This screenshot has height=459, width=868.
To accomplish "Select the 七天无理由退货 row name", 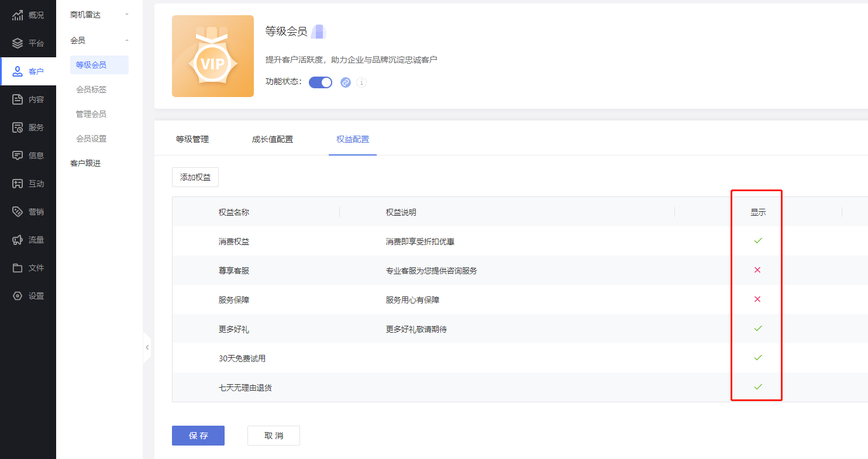I will [x=245, y=388].
